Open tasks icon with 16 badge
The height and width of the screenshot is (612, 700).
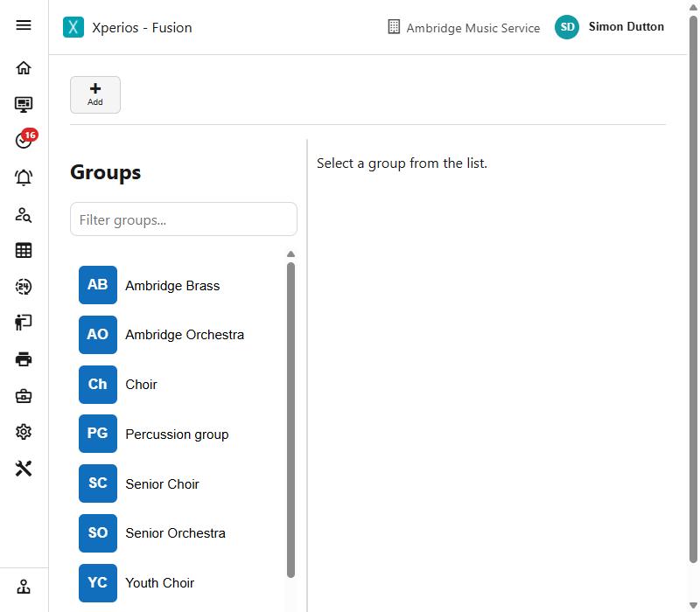coord(25,139)
